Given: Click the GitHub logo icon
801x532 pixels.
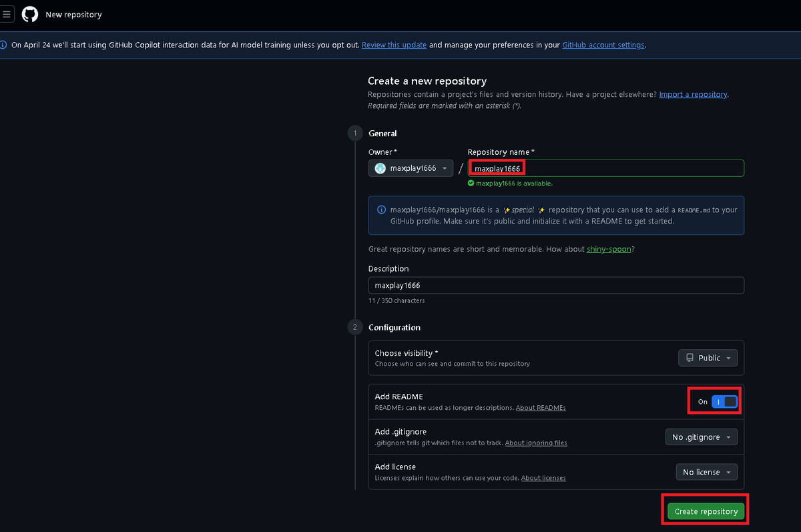Looking at the screenshot, I should (x=30, y=14).
